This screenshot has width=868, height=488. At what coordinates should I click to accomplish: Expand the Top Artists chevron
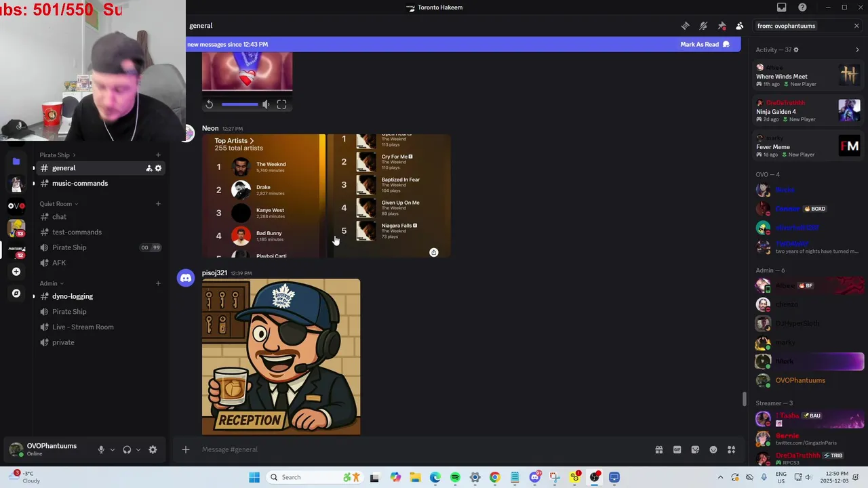[252, 141]
